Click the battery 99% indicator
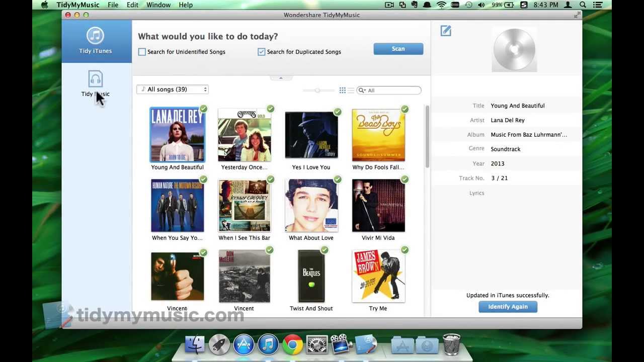This screenshot has height=362, width=644. (x=504, y=5)
